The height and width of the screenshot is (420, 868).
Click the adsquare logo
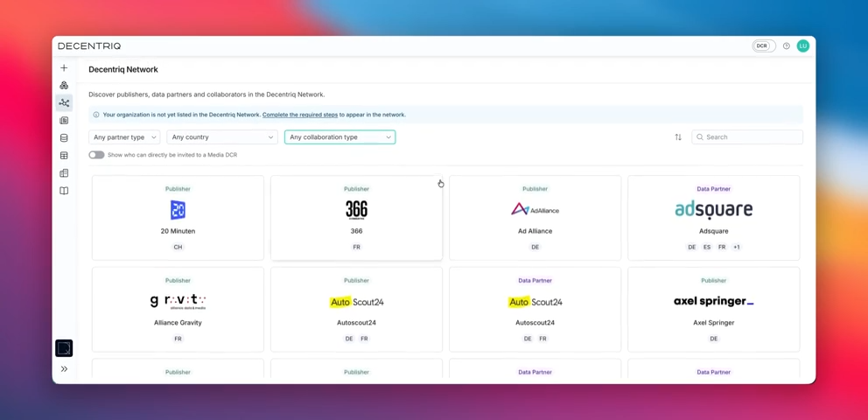click(x=713, y=210)
